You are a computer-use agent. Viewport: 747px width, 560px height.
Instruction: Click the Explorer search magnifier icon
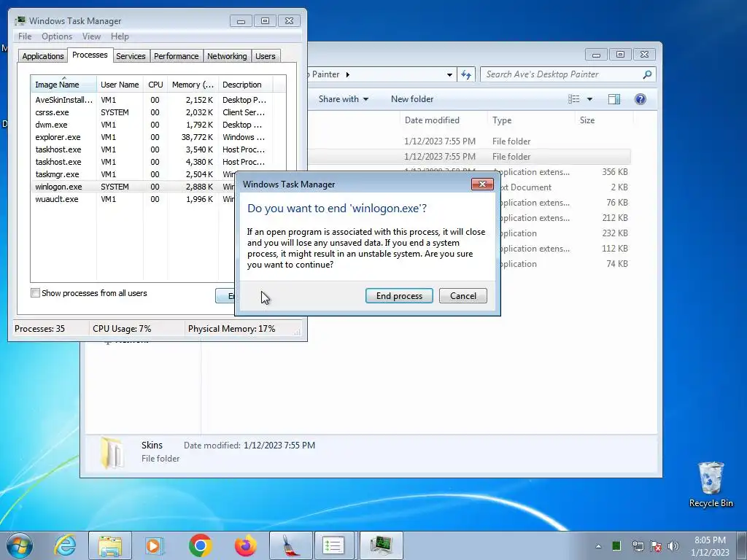click(x=647, y=74)
